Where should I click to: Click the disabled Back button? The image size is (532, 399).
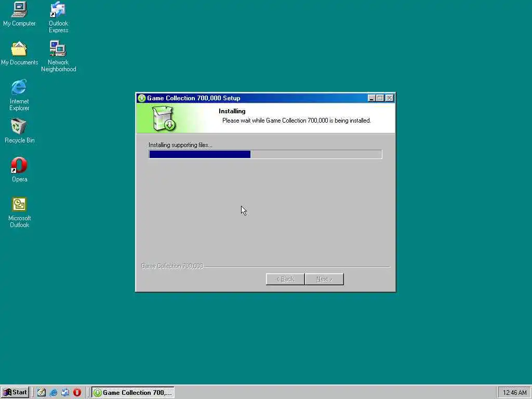pyautogui.click(x=285, y=279)
